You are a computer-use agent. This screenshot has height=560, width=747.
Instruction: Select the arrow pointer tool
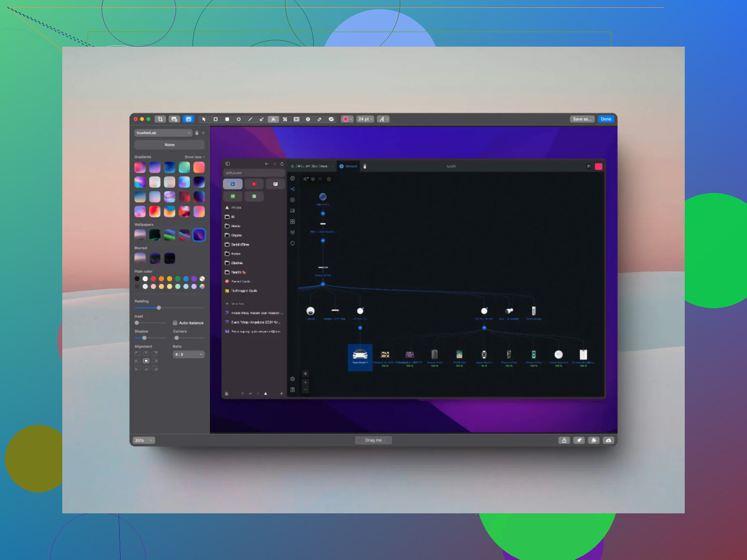204,119
